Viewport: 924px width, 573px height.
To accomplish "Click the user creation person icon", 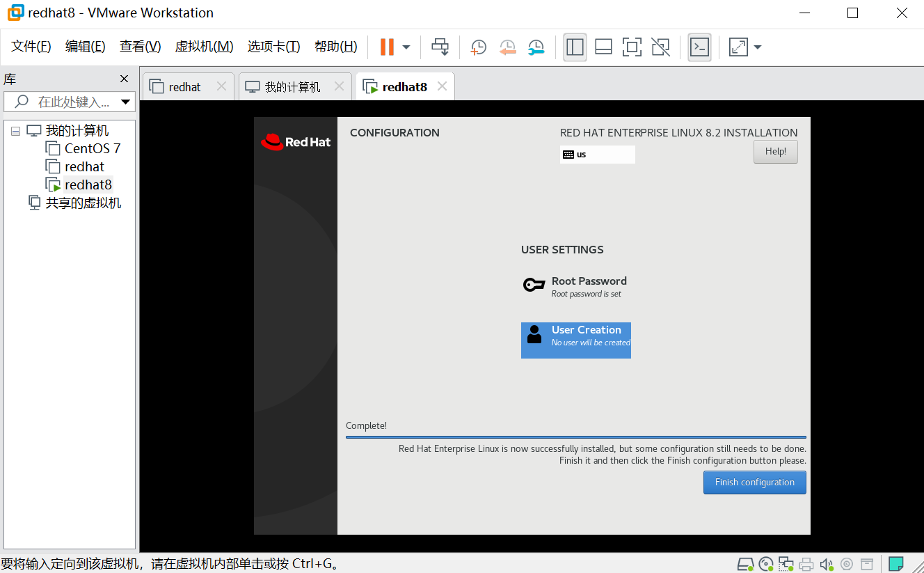I will pos(534,334).
